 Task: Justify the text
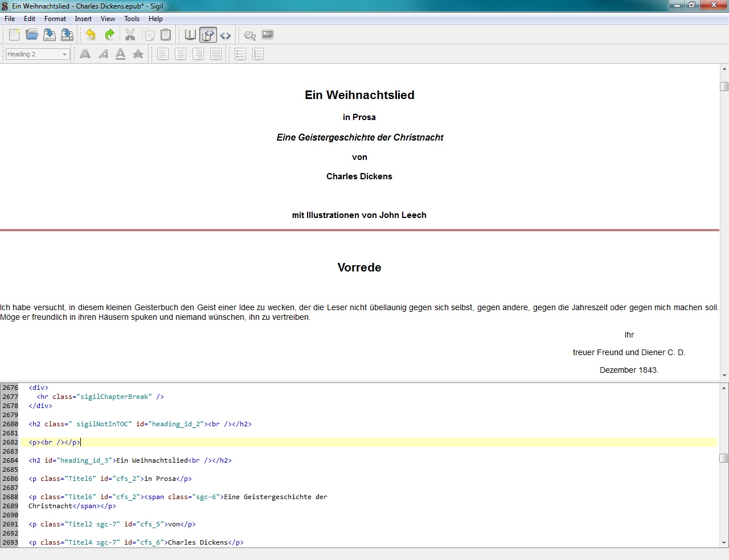(216, 54)
